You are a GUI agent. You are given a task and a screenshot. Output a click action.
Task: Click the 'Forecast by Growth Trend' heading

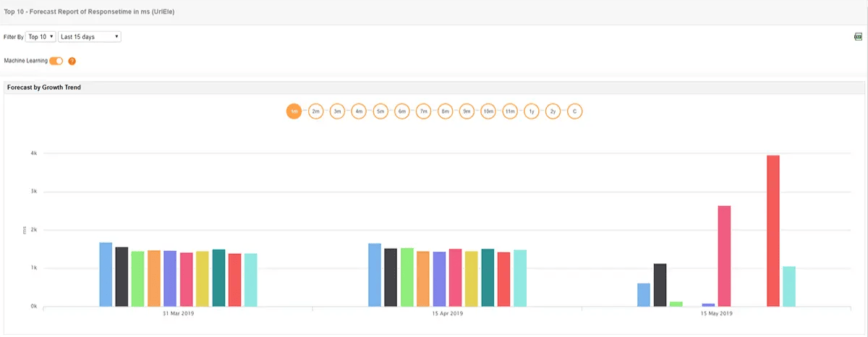tap(44, 88)
